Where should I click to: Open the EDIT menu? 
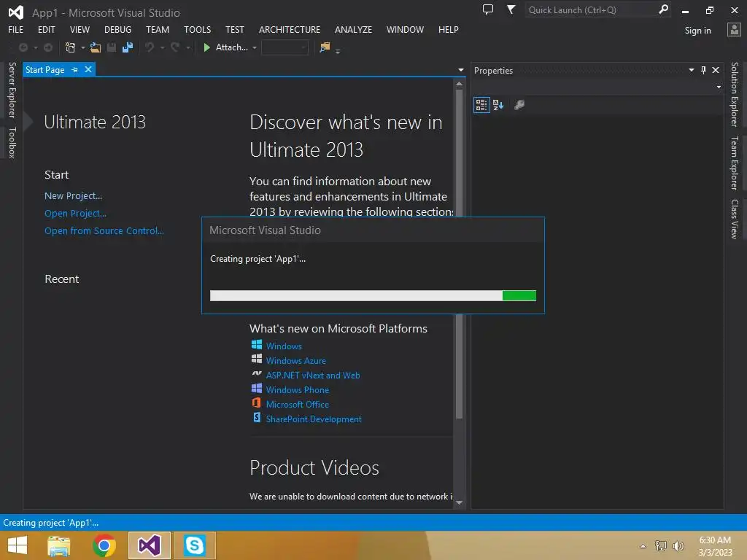coord(47,29)
